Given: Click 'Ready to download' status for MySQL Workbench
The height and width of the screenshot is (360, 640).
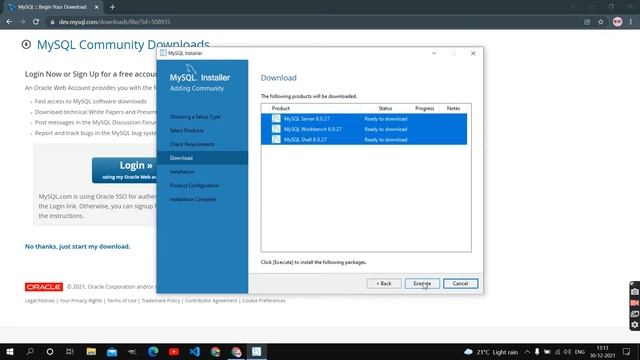Looking at the screenshot, I should coord(386,129).
